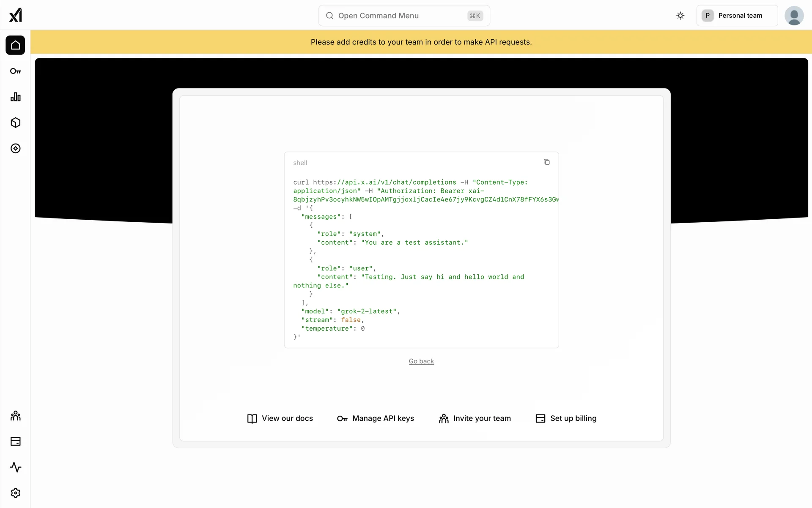Copy the shell curl command

(546, 162)
